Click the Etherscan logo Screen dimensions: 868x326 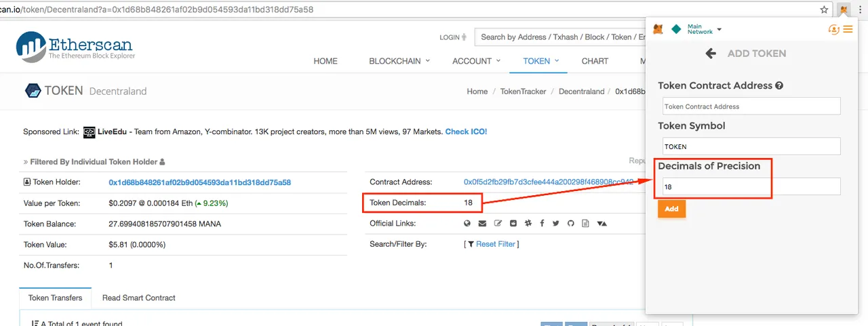[76, 45]
